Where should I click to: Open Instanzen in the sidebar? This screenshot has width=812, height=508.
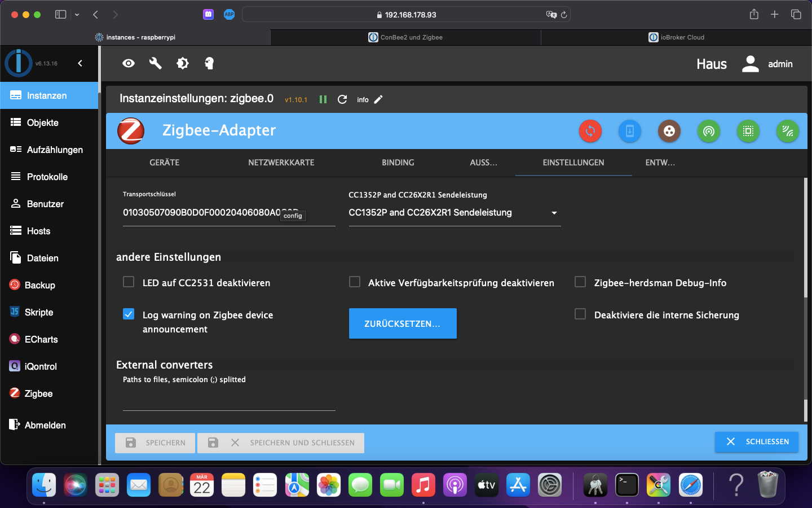pyautogui.click(x=49, y=95)
